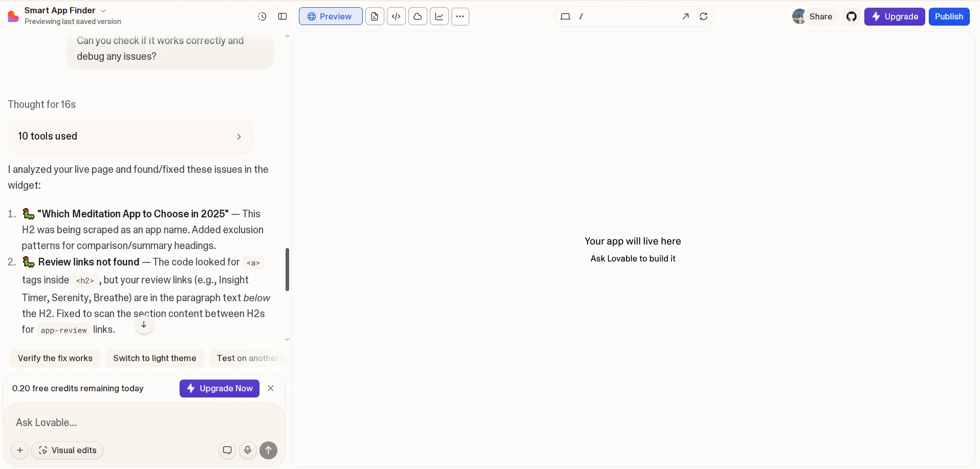Open the code editor icon
This screenshot has height=469, width=980.
point(397,16)
